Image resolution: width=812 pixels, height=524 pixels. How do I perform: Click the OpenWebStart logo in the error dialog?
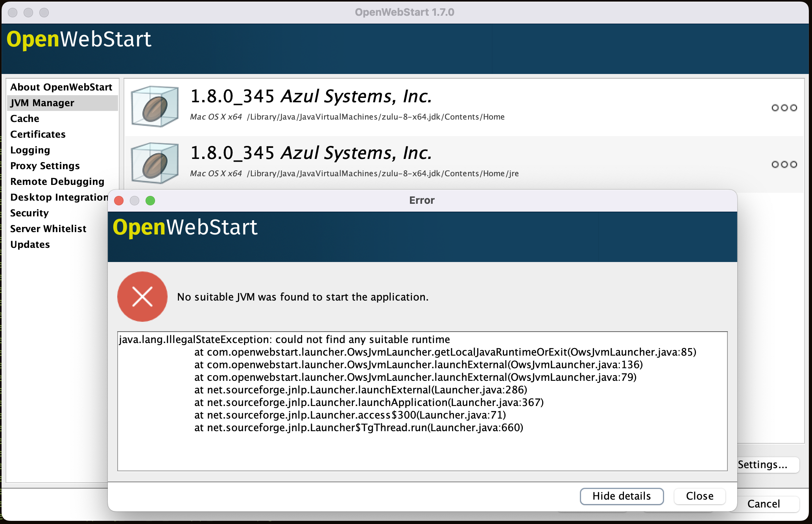click(185, 227)
